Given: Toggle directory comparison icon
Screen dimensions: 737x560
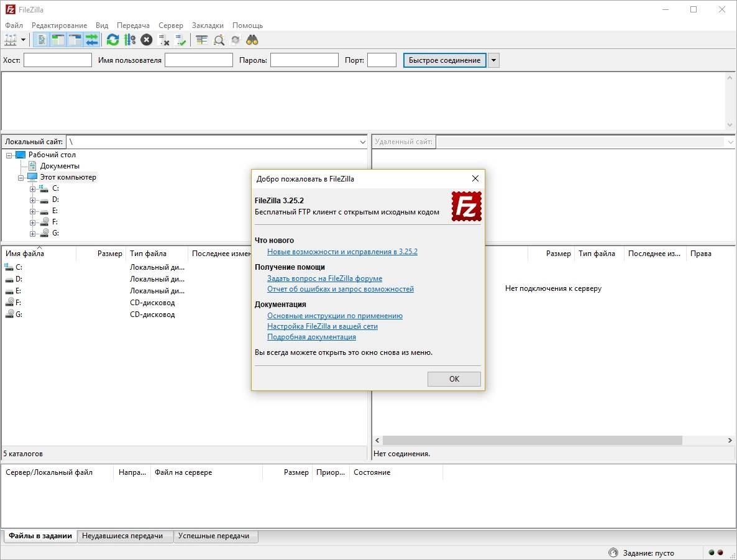Looking at the screenshot, I should pos(219,40).
